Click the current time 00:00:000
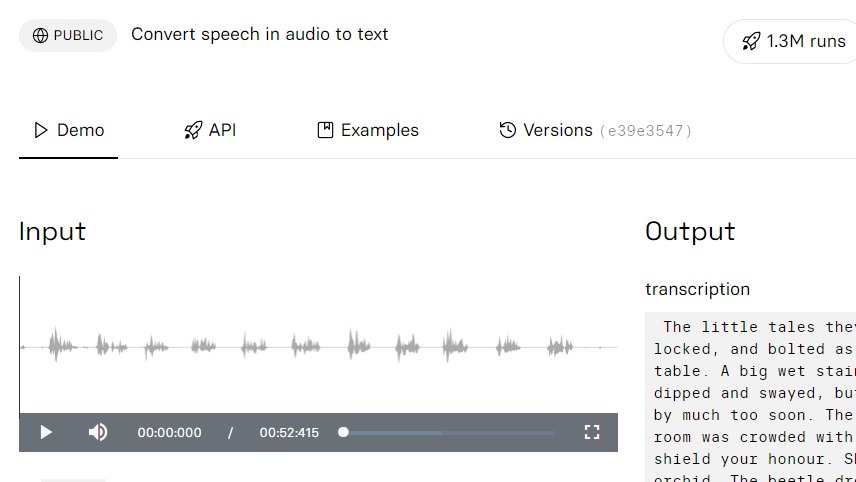 (169, 433)
